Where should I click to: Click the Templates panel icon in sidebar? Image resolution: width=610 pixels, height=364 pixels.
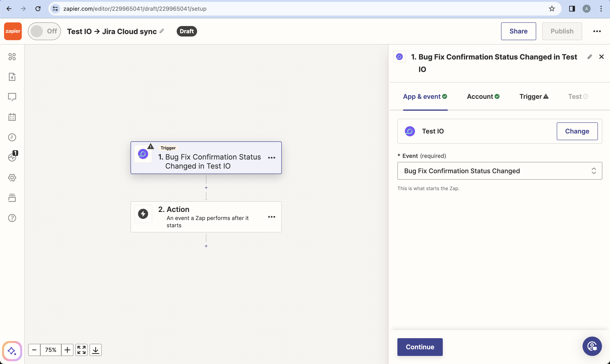point(12,198)
